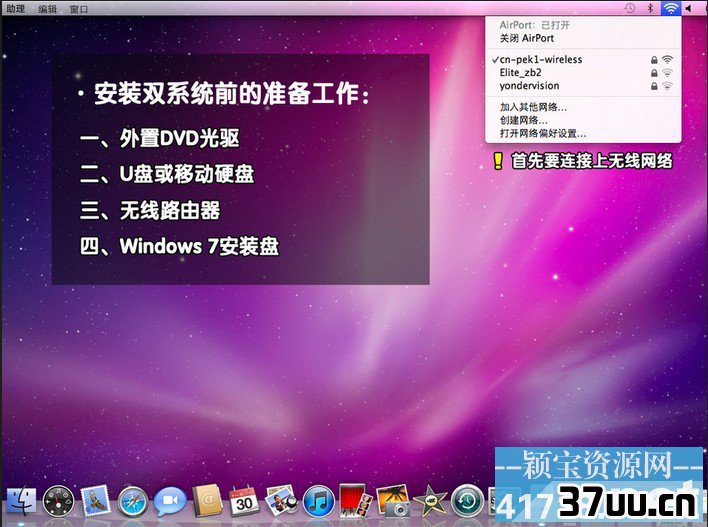Launch iChat from the dock
708x527 pixels.
[x=170, y=501]
